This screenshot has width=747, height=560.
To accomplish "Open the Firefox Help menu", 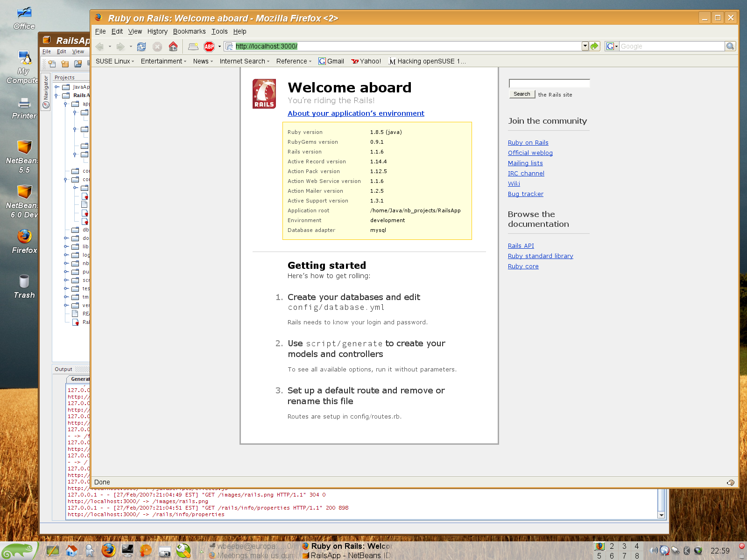I will pos(240,31).
